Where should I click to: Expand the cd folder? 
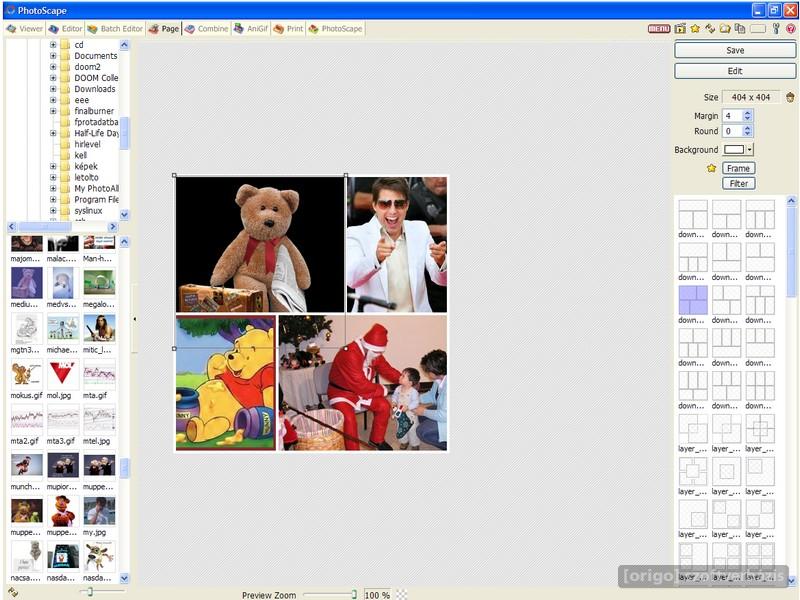pos(53,45)
